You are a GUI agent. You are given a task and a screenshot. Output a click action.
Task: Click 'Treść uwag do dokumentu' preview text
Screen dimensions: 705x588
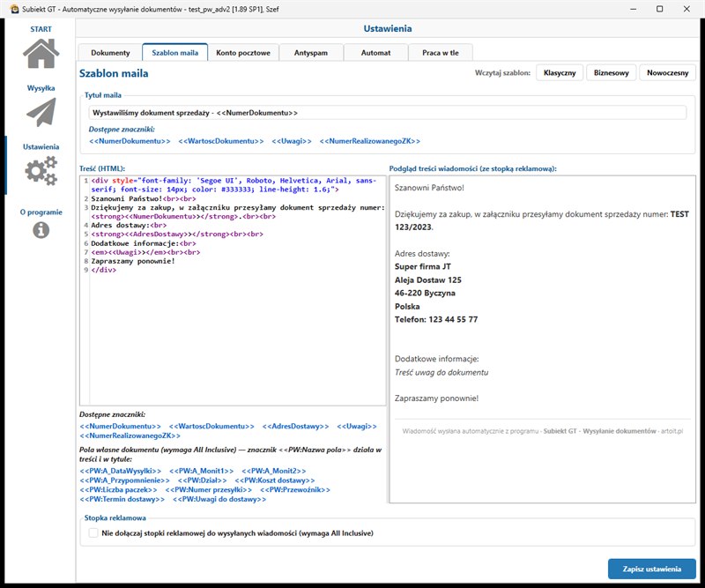click(442, 373)
